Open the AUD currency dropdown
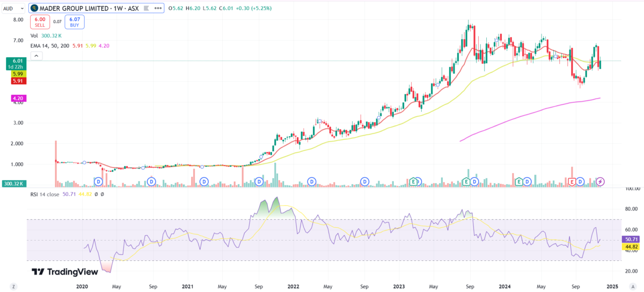644x292 pixels. (x=13, y=9)
